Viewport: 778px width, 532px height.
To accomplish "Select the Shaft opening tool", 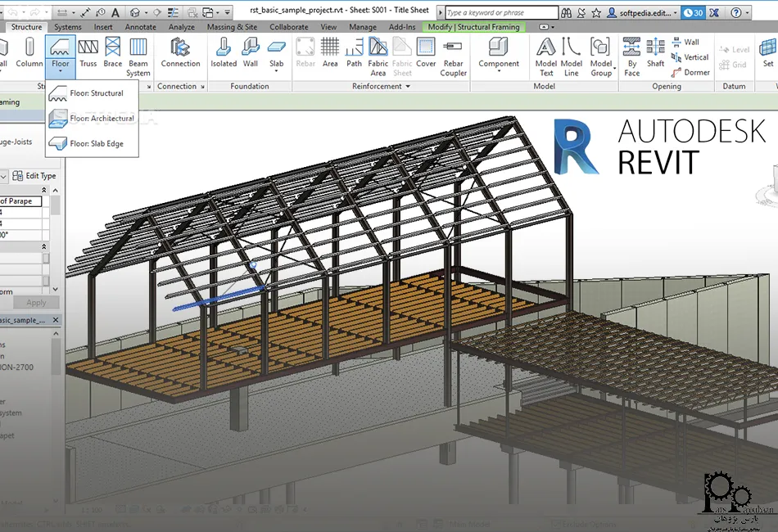I will point(655,53).
